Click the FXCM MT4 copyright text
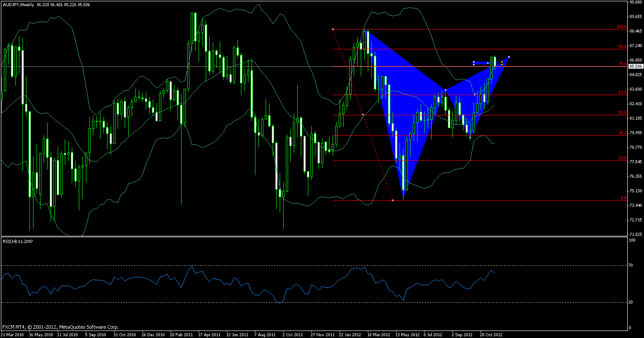This screenshot has width=644, height=338. pyautogui.click(x=60, y=327)
